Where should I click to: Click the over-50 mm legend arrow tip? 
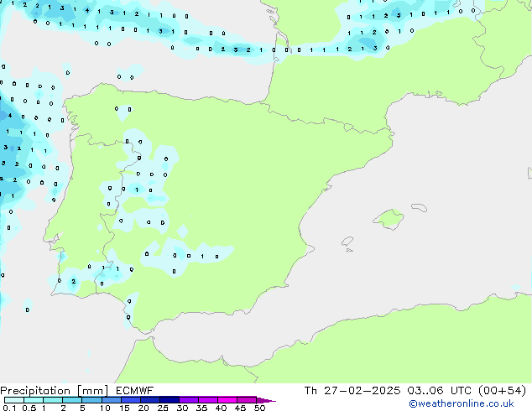(266, 400)
